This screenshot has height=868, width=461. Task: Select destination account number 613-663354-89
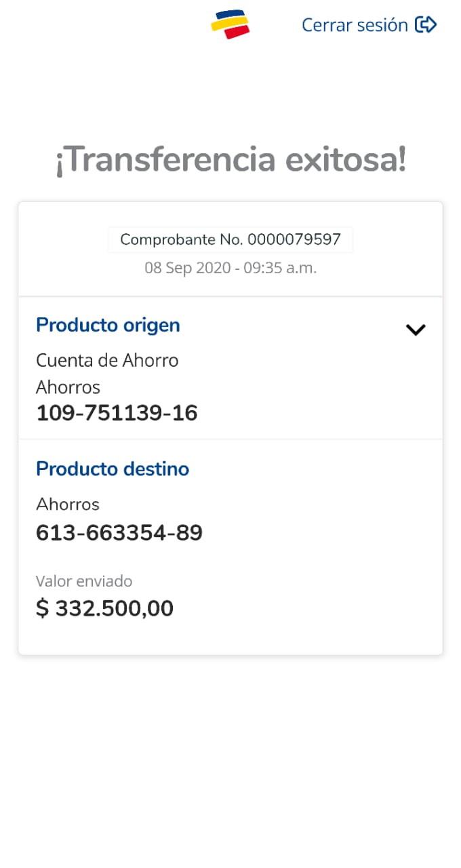tap(119, 533)
